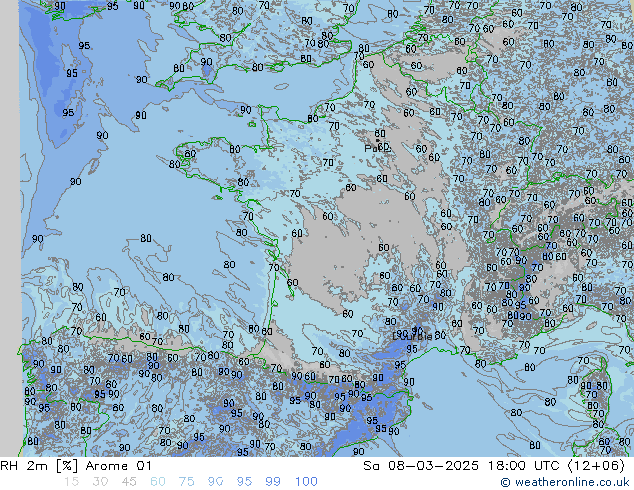Click the Paris city label on map
634x490 pixels.
click(x=378, y=148)
